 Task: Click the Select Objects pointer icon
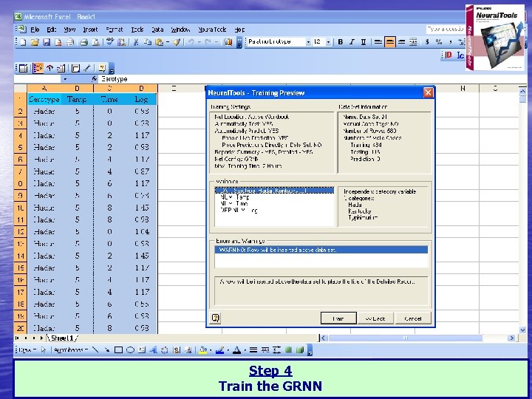click(44, 349)
